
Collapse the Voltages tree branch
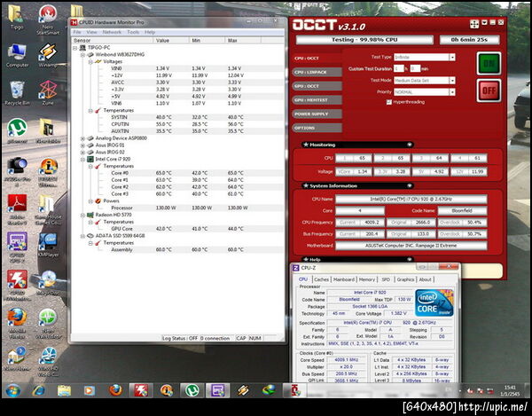point(90,62)
